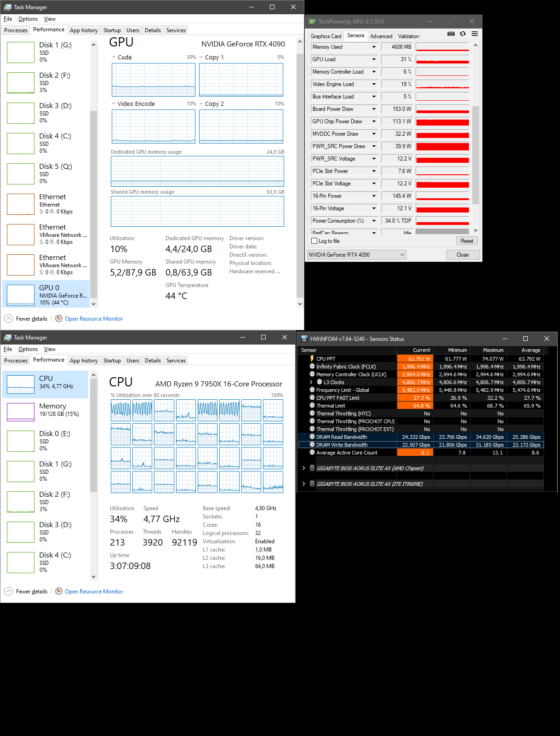Screen dimensions: 560x736
Task: Click Infinity Fabric Clock sensor icon
Action: click(x=312, y=367)
